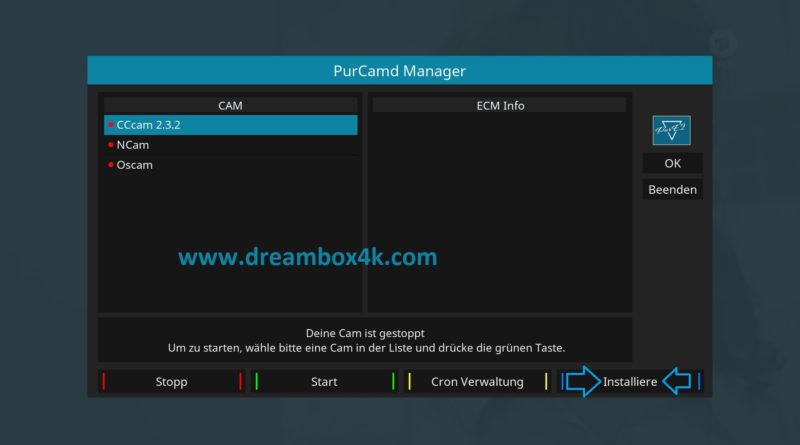Viewport: 800px width, 445px height.
Task: Select CCcam 2.3.2 in the CAM list
Action: (231, 125)
